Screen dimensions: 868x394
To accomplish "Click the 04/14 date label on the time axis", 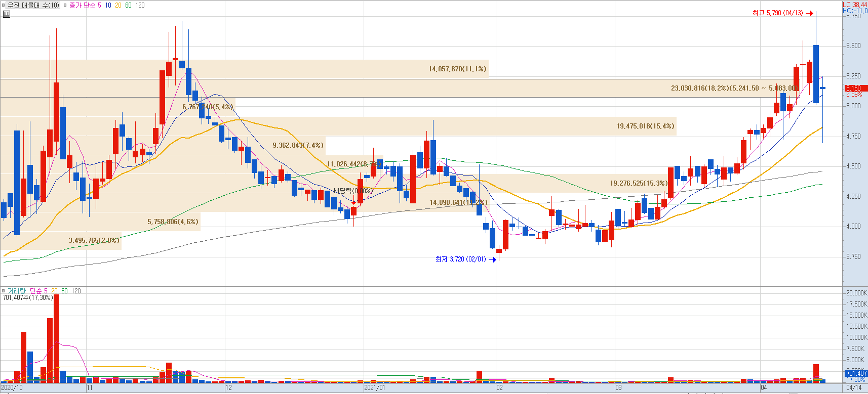I will click(x=854, y=388).
